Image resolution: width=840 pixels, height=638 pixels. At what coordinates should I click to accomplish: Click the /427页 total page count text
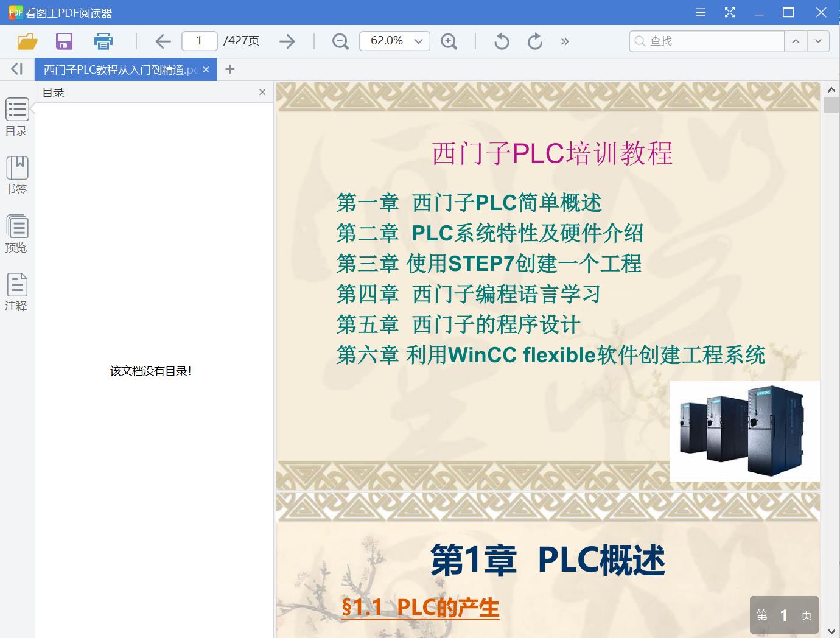point(242,41)
